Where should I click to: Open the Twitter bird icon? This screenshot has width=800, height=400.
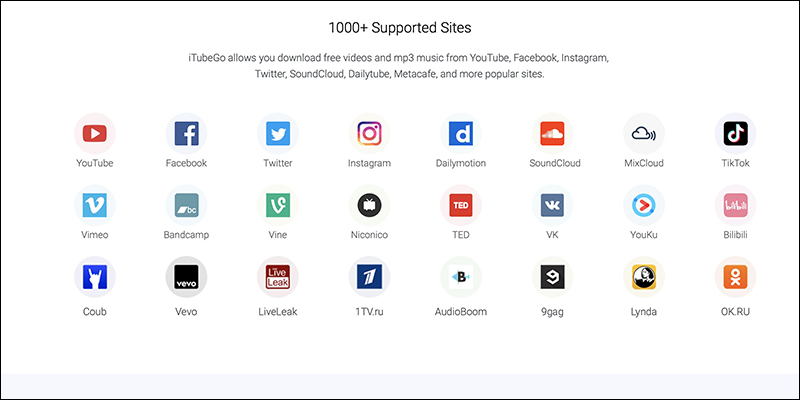(278, 133)
